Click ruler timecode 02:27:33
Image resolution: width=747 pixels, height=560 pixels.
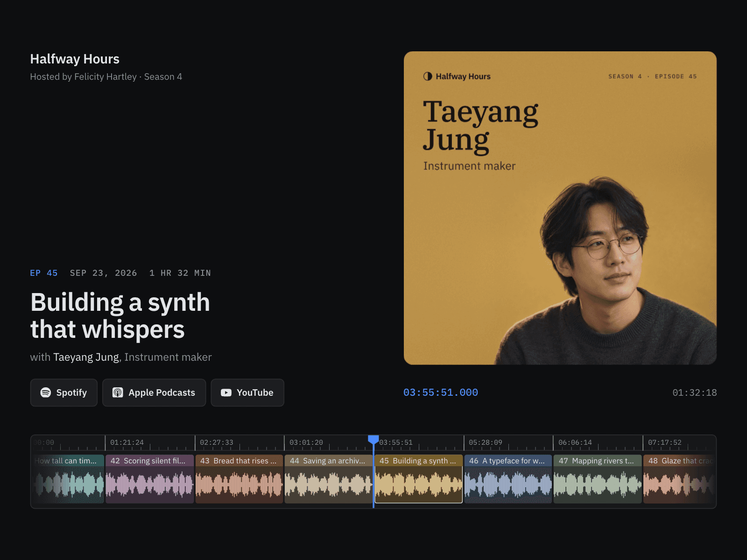click(x=217, y=442)
